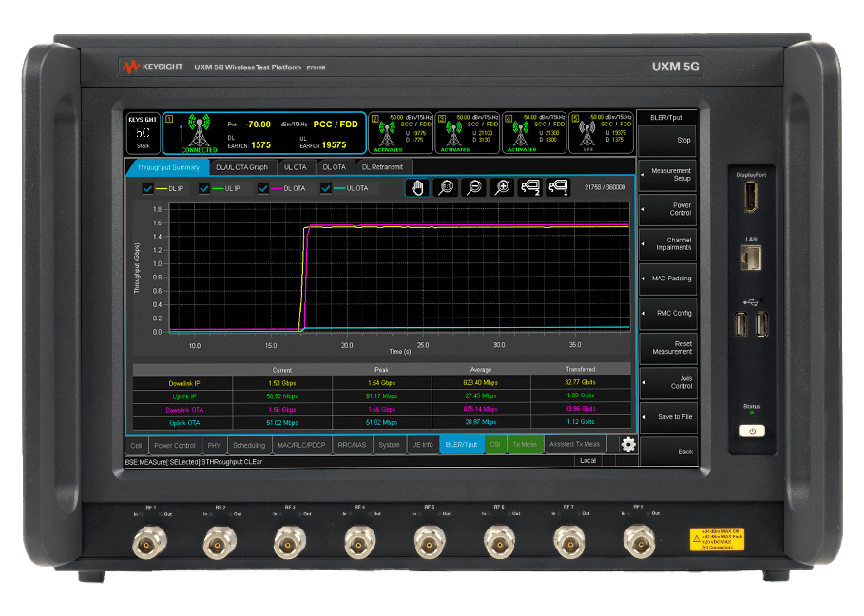Open the settings gear icon
The image size is (864, 616).
coord(627,444)
